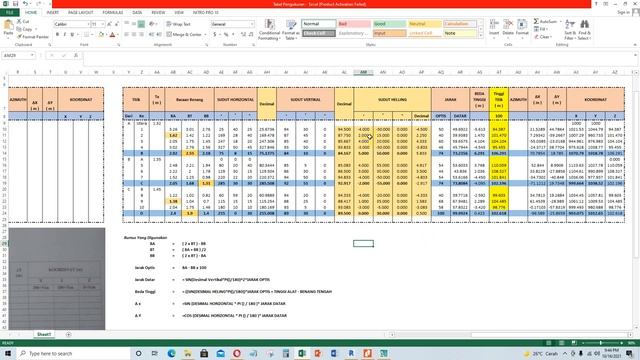Click the Copy command
640x360 pixels.
(24, 29)
